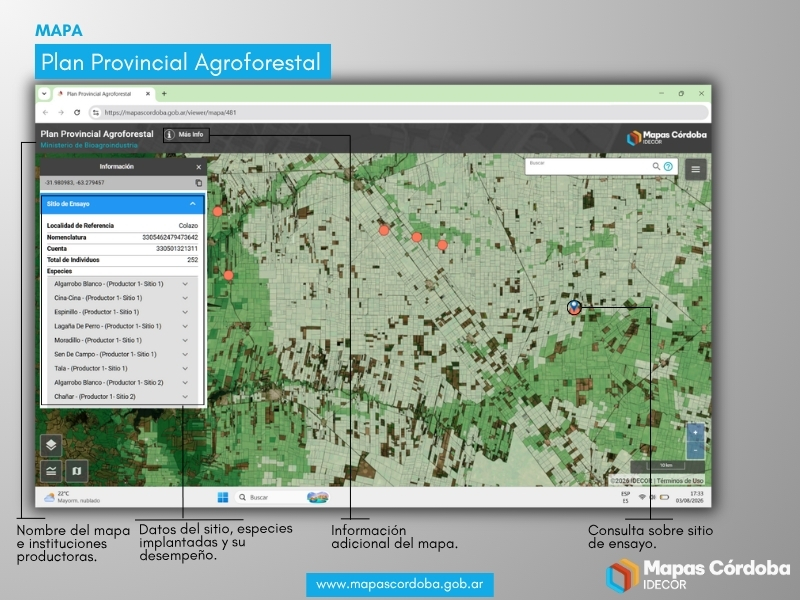Click the Total de Individuos value 252
800x600 pixels.
coord(192,260)
